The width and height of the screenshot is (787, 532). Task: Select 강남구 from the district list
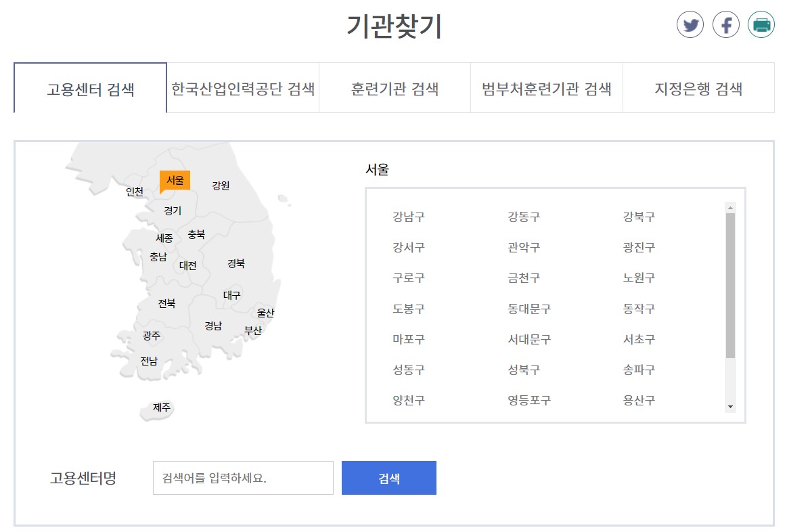(410, 217)
